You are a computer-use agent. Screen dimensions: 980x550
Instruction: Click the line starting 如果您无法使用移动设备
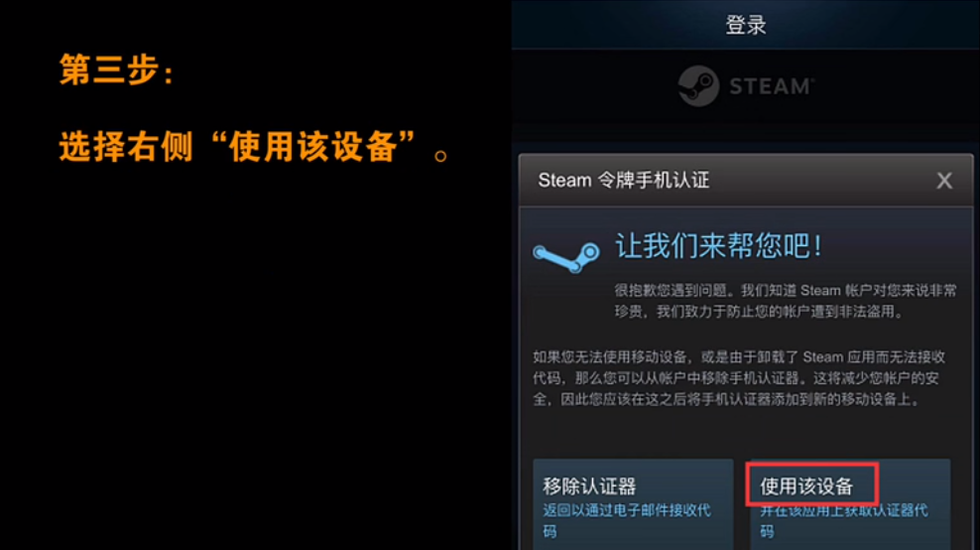[x=739, y=357]
